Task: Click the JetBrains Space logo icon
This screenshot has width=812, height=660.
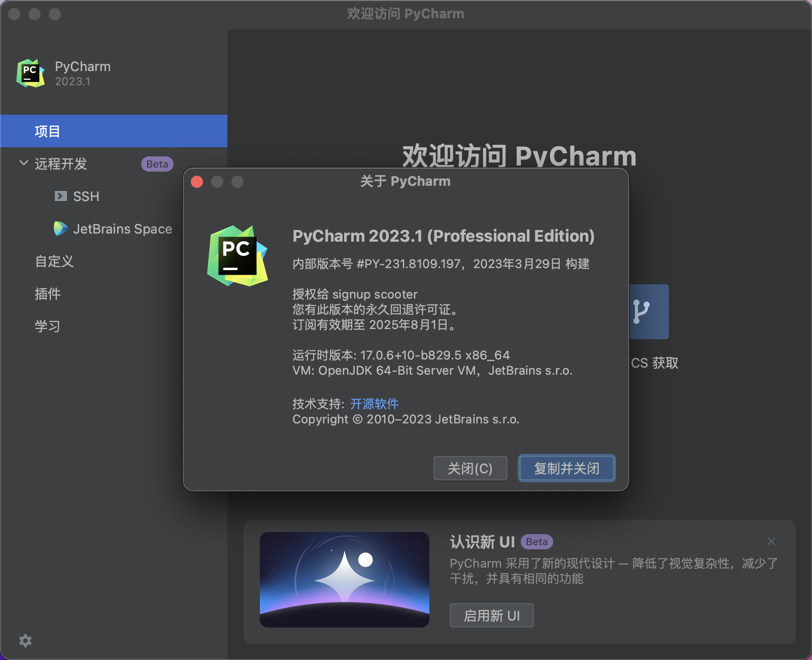Action: pos(61,228)
